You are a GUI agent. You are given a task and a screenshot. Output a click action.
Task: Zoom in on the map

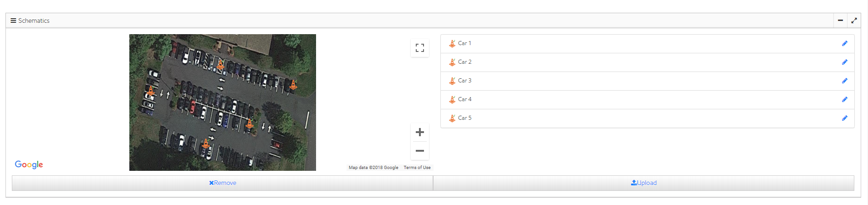pos(420,132)
